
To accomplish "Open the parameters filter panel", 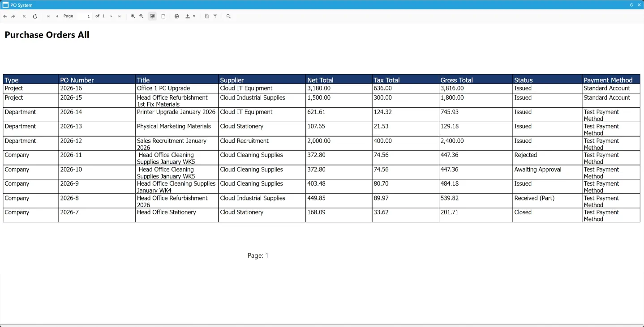I will (215, 17).
